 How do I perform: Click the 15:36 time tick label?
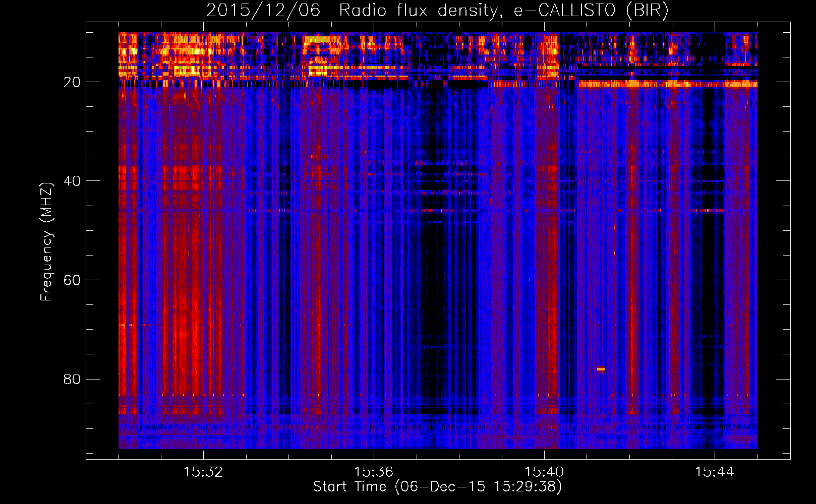[374, 472]
